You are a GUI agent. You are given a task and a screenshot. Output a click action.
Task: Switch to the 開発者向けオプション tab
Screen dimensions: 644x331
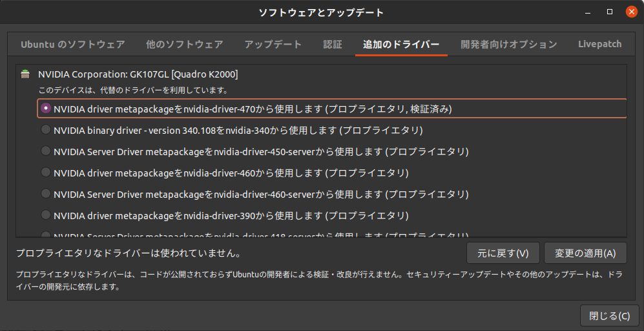point(509,44)
